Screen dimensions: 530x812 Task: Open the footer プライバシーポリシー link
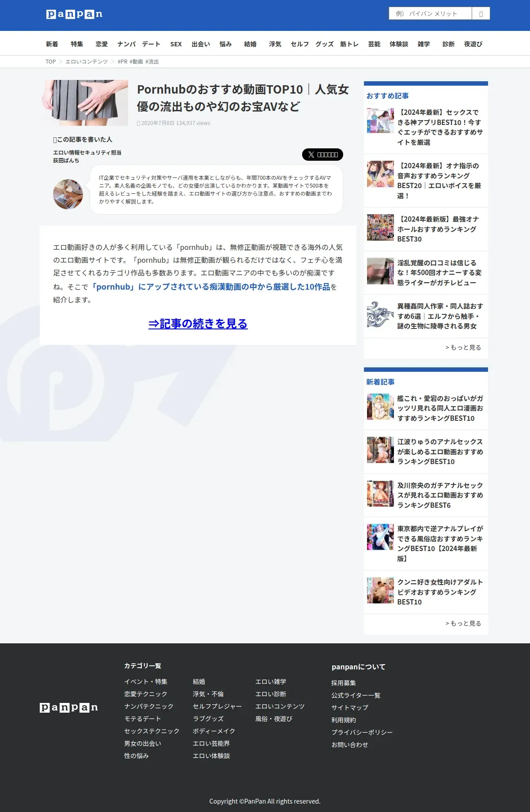[362, 733]
